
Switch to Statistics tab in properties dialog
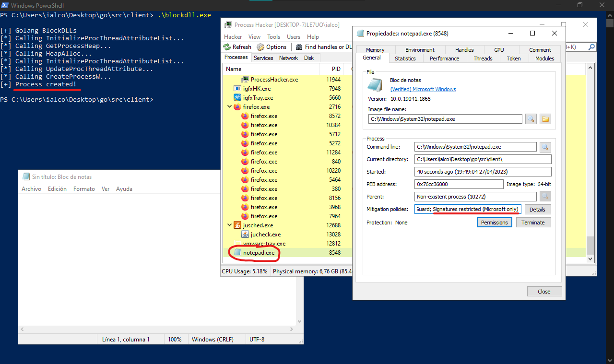point(405,59)
